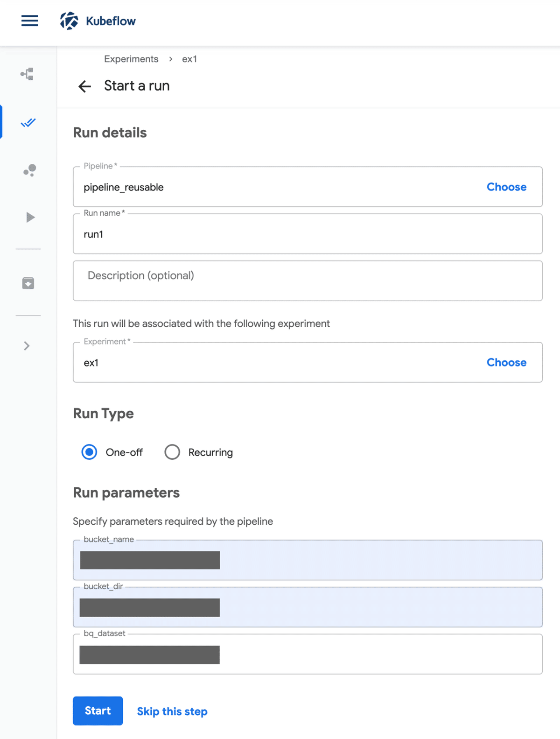Image resolution: width=560 pixels, height=739 pixels.
Task: Open Archive in the sidebar
Action: point(28,283)
